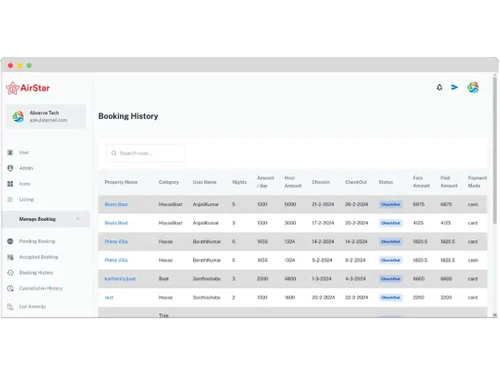Click the blue send arrow icon
The width and height of the screenshot is (500, 375).
(454, 87)
